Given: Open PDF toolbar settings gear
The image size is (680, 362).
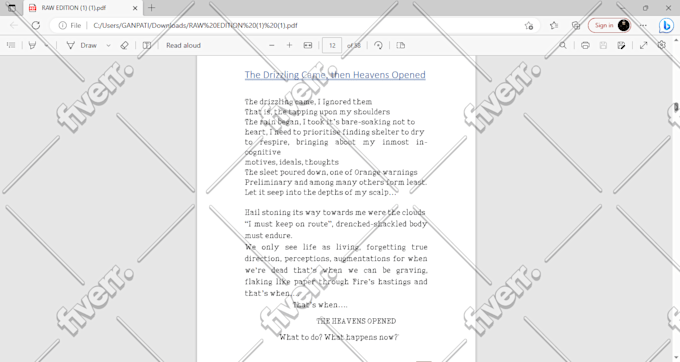Looking at the screenshot, I should [x=661, y=45].
